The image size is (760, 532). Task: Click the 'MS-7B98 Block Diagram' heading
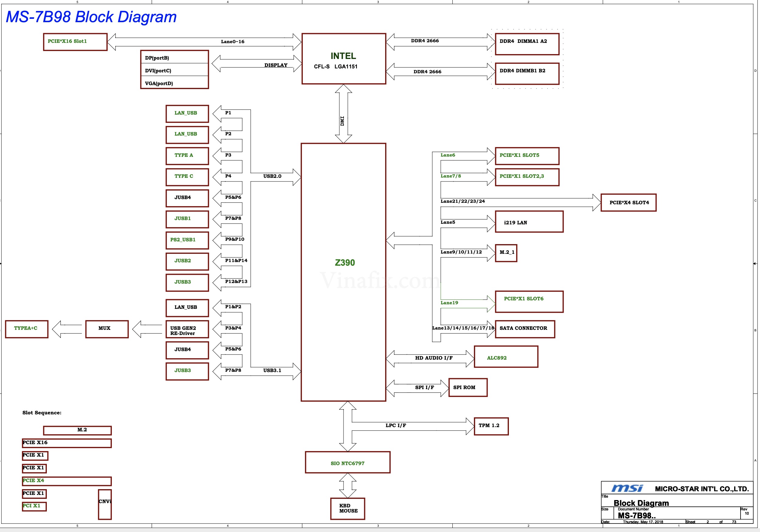92,17
